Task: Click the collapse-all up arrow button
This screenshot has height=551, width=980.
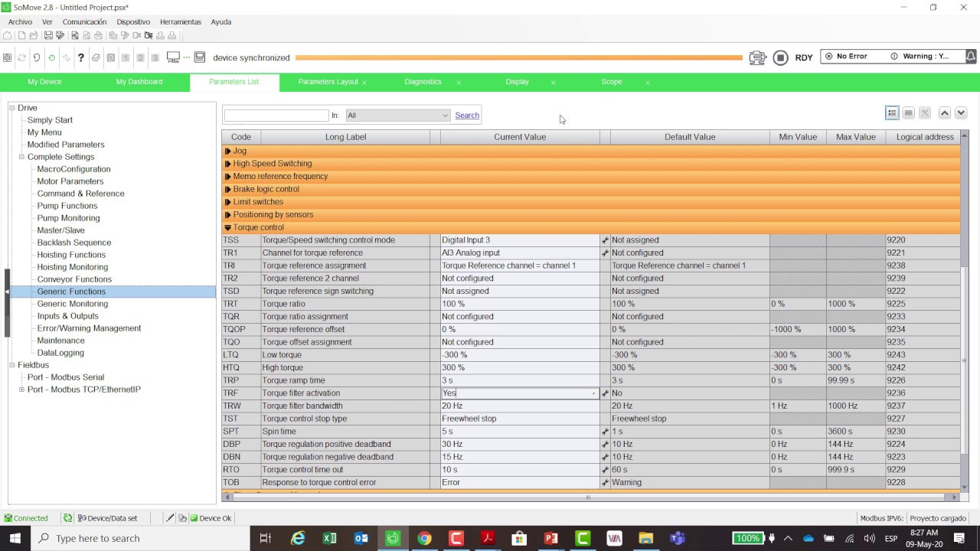Action: [x=945, y=113]
